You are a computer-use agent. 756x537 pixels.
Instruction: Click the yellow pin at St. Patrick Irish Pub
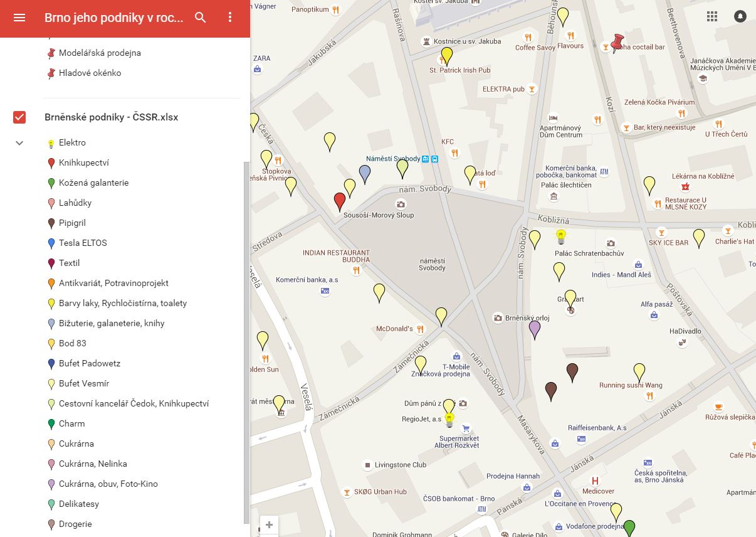tap(447, 56)
